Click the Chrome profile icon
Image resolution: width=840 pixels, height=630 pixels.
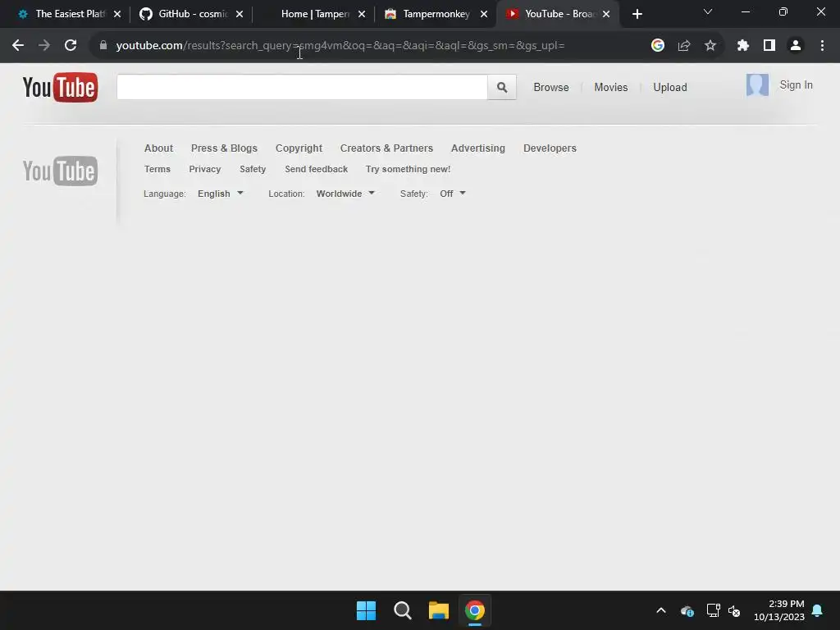tap(796, 46)
